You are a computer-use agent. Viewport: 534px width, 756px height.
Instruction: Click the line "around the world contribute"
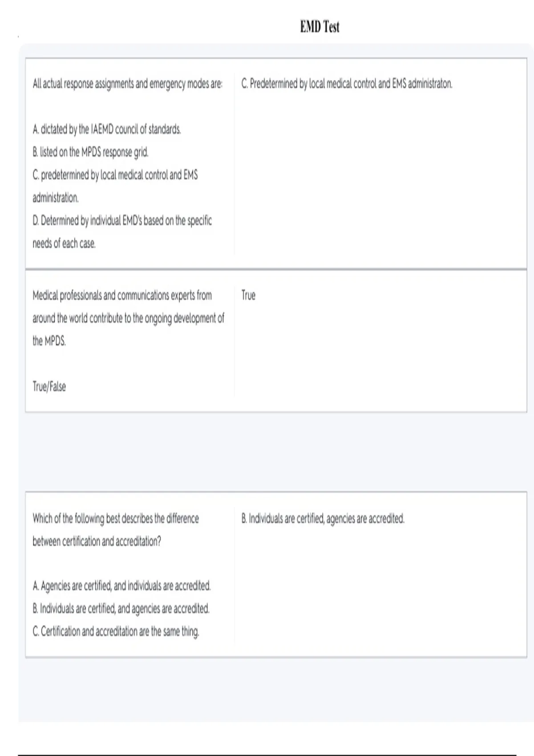coord(128,318)
